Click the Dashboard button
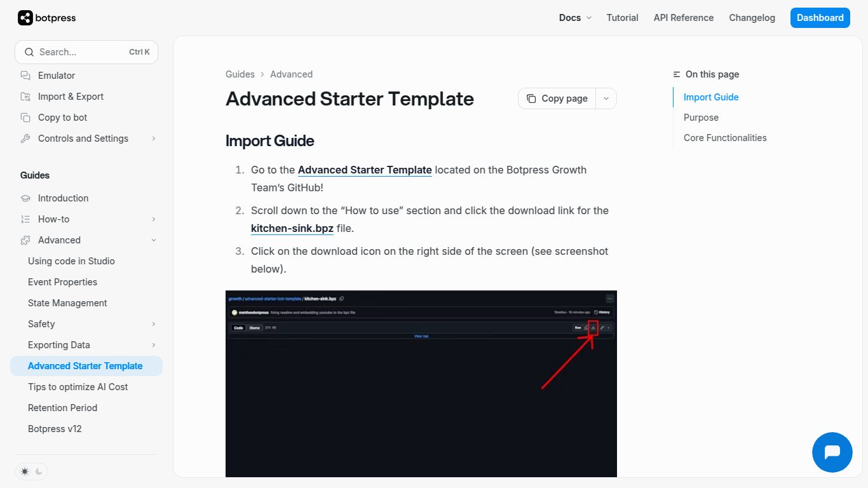The image size is (868, 488). (x=820, y=18)
